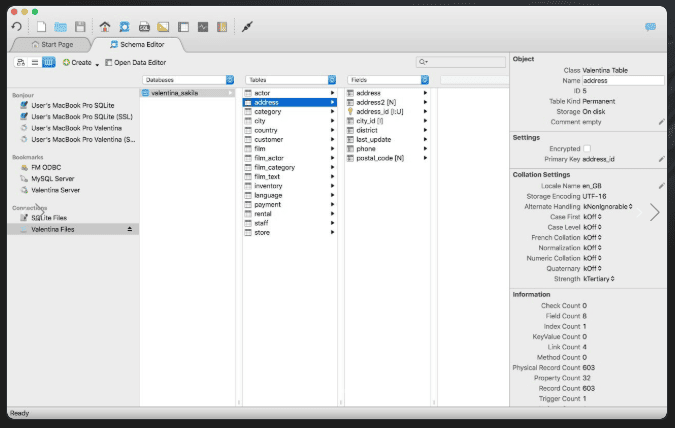Eject the Valentina Files connection
The image size is (675, 428).
(130, 229)
